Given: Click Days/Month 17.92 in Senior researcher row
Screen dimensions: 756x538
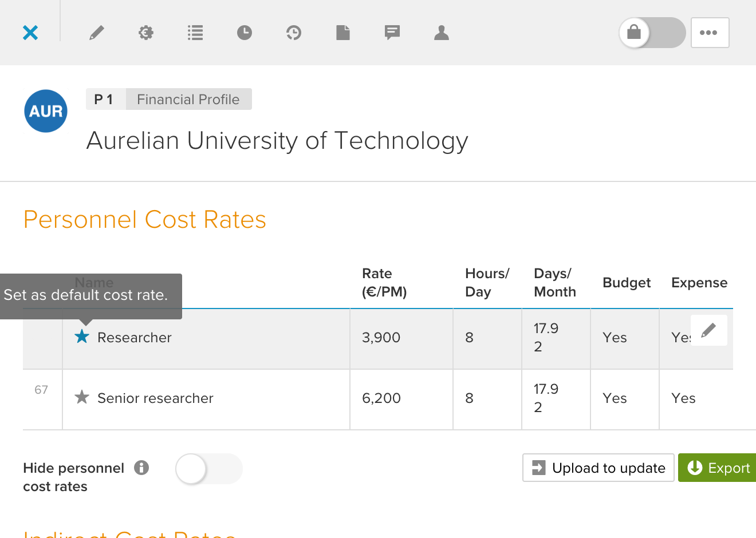Looking at the screenshot, I should pos(546,398).
